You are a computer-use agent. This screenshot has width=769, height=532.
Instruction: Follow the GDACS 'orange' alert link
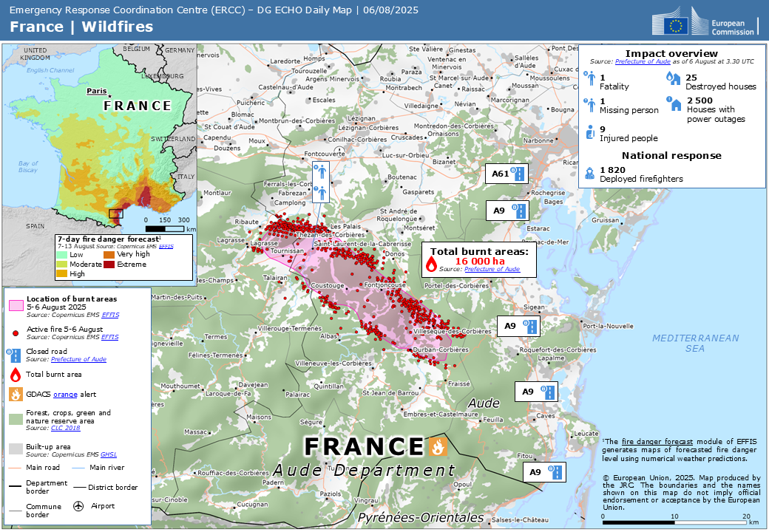(65, 395)
